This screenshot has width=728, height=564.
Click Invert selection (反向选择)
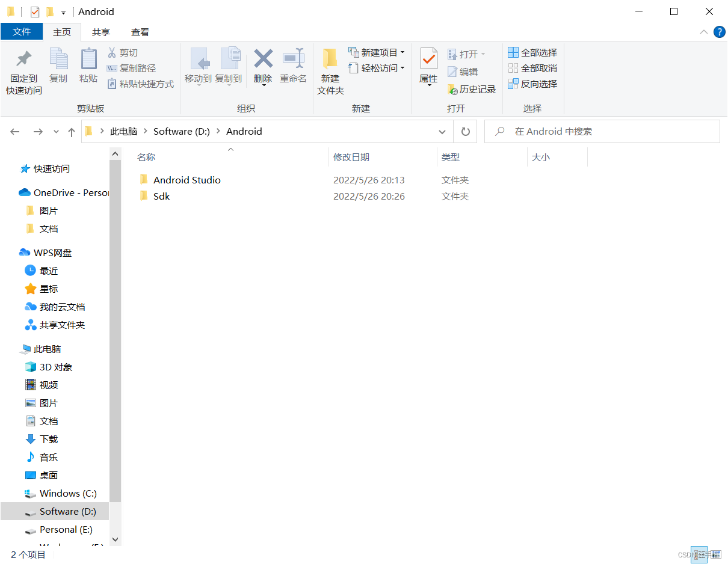[x=532, y=84]
